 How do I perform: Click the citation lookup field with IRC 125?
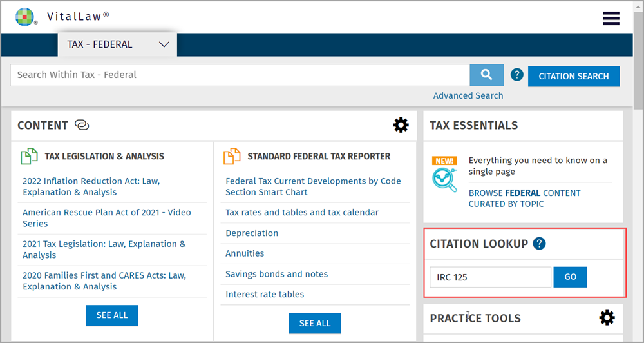[490, 277]
